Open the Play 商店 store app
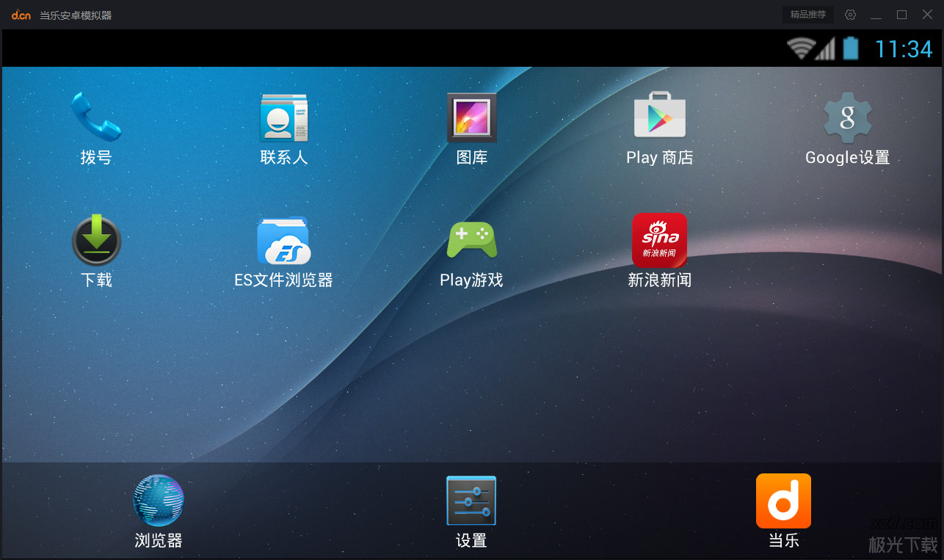Screen dimensions: 944x560 pyautogui.click(x=659, y=117)
